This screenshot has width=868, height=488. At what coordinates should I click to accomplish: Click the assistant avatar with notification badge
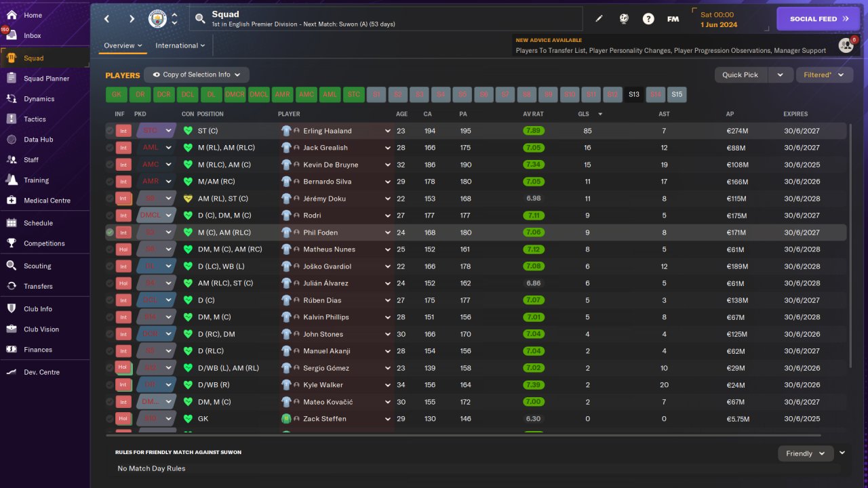846,45
